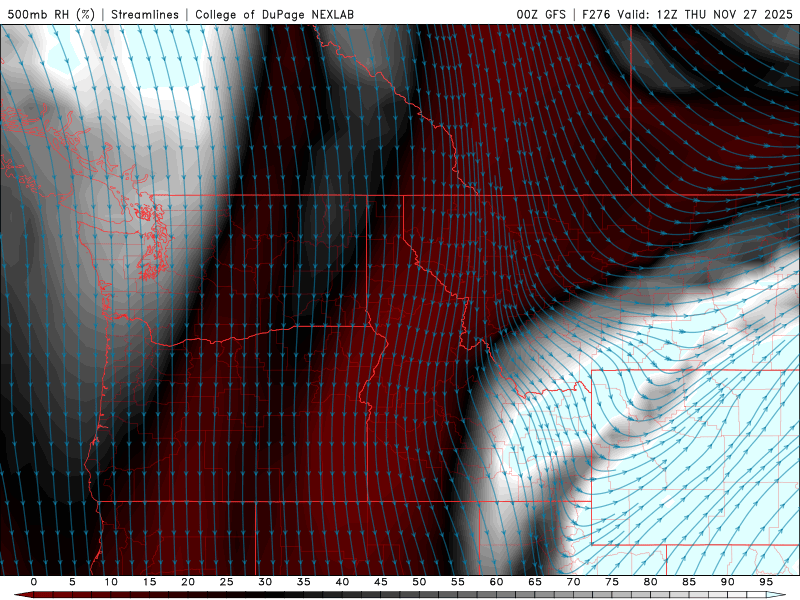The width and height of the screenshot is (800, 600).
Task: Click the 85 label on RH scale
Action: pos(689,582)
